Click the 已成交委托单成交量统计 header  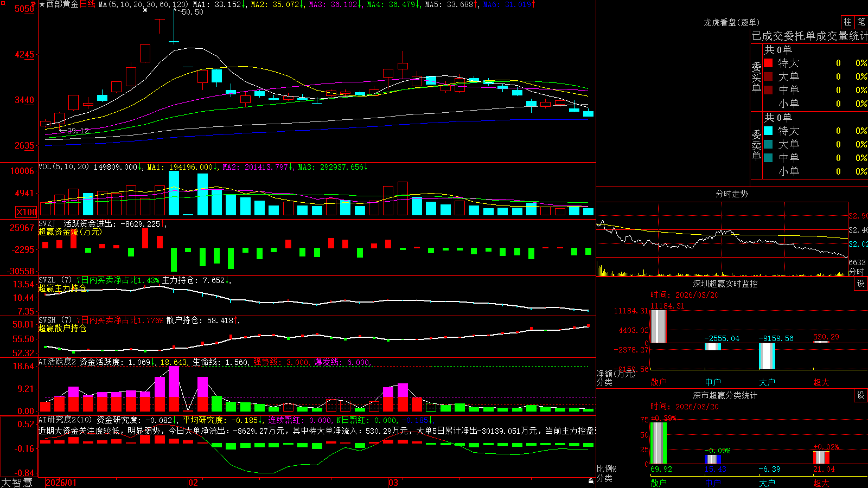pos(809,36)
